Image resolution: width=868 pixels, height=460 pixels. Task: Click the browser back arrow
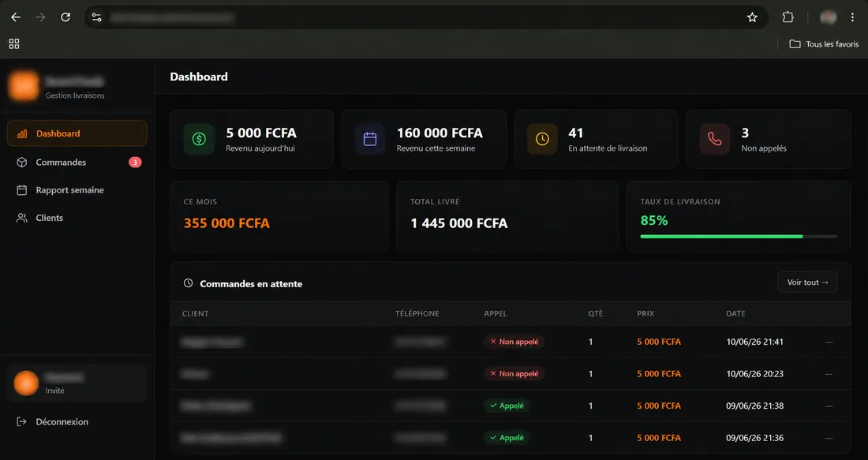pyautogui.click(x=16, y=17)
